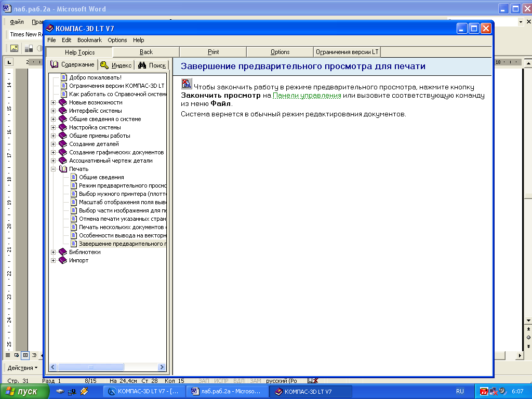This screenshot has width=532, height=399.
Task: Click the Insert Picture icon in Word toolbar
Action: pos(14,48)
